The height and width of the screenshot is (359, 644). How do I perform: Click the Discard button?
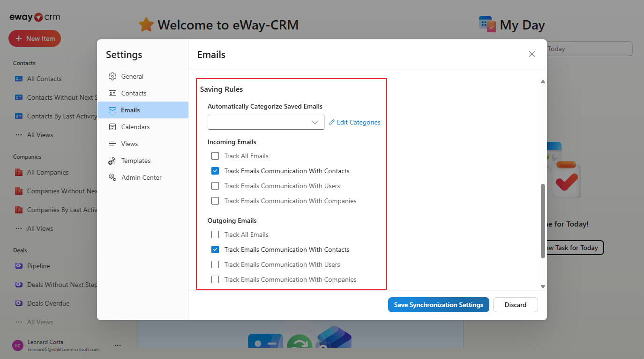(516, 305)
